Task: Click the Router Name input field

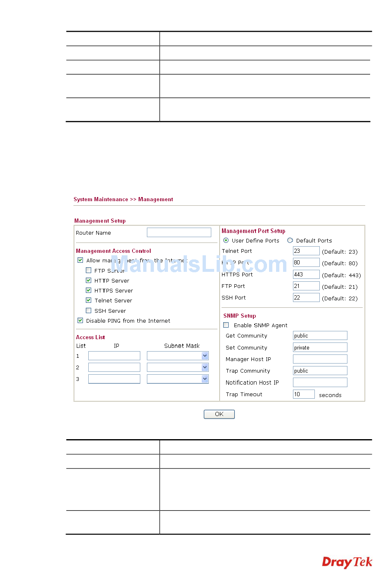Action: click(x=179, y=233)
